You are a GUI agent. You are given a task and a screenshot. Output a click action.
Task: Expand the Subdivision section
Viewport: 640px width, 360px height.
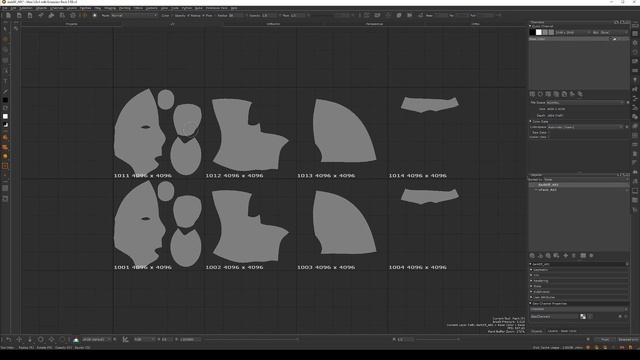coord(531,291)
